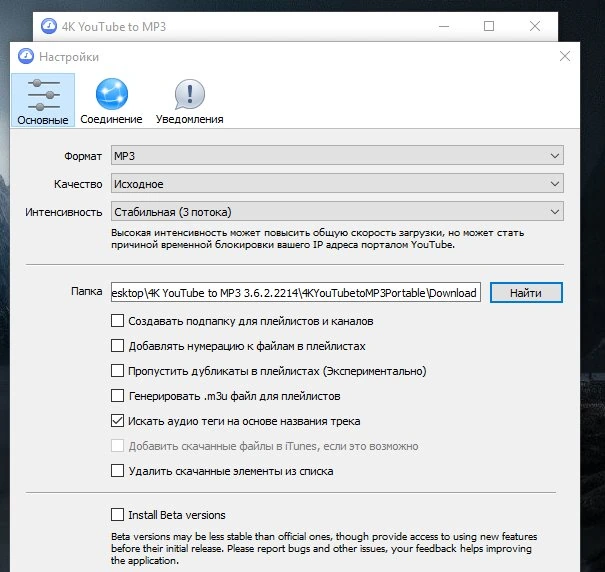
Task: Enable Удалить скачанные элементы из списка
Action: coord(117,471)
